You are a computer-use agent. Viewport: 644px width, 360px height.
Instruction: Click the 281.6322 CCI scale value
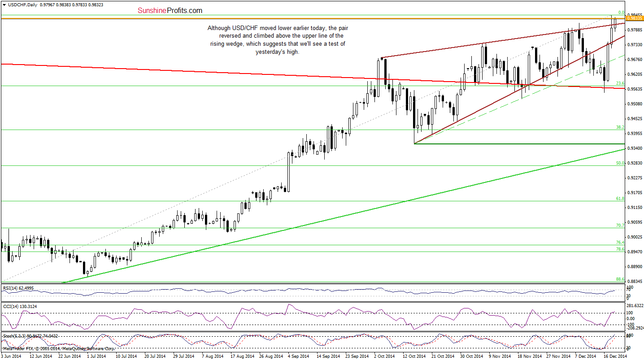(635, 305)
